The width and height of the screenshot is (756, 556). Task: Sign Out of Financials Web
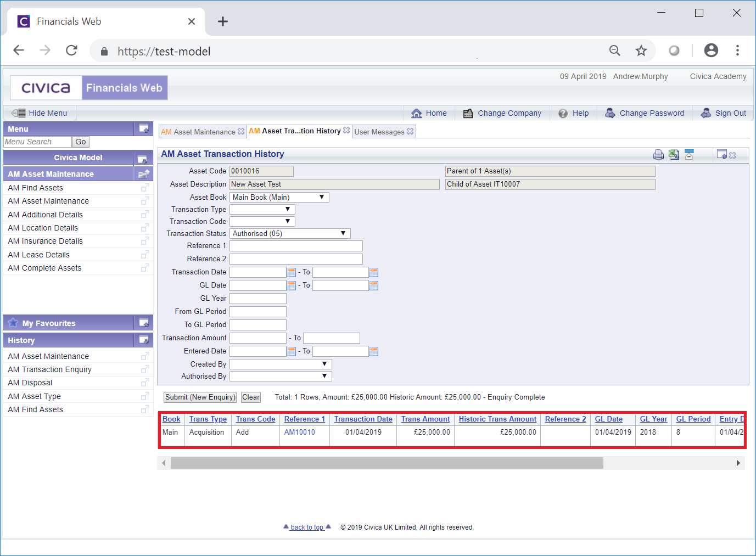[x=724, y=113]
